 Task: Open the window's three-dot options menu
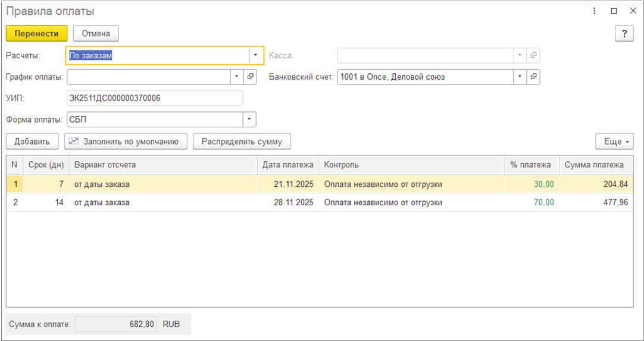pos(595,11)
